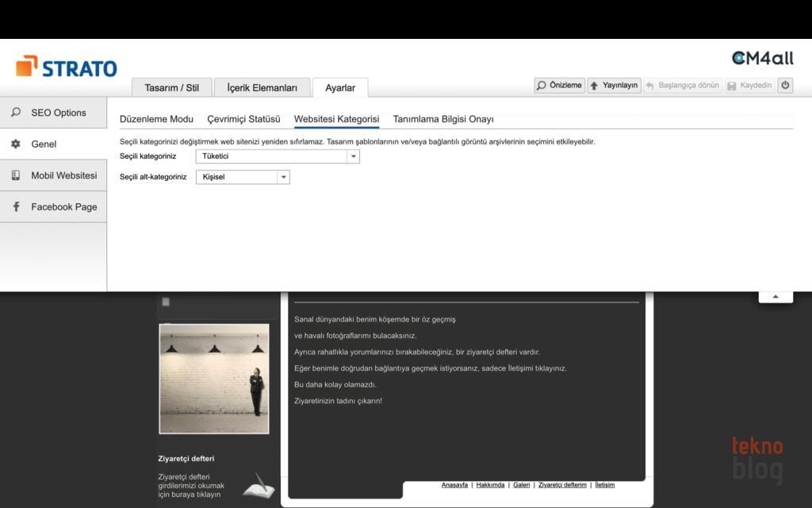Open the Düzenleme Modu sub-tab

(156, 119)
